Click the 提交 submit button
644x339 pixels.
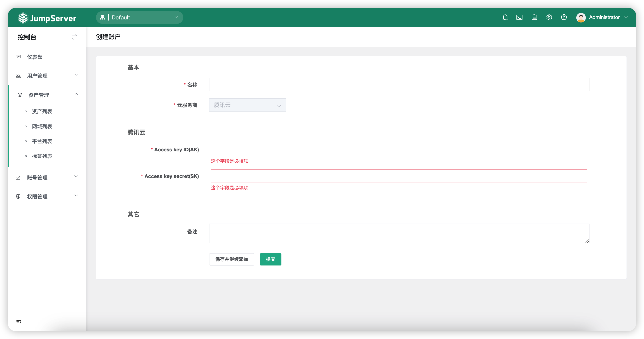pyautogui.click(x=270, y=259)
